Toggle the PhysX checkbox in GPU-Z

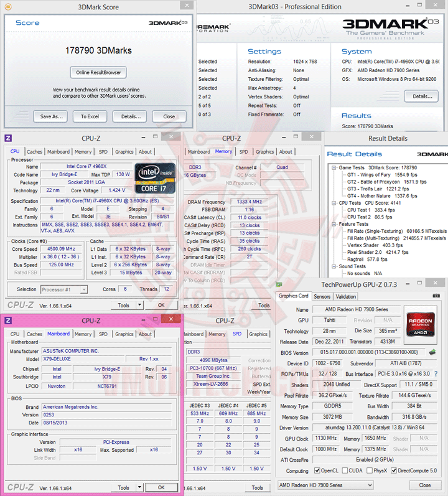click(369, 470)
